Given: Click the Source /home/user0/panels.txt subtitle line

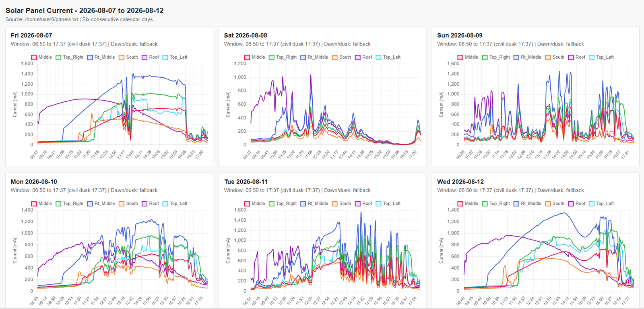Looking at the screenshot, I should [x=79, y=19].
